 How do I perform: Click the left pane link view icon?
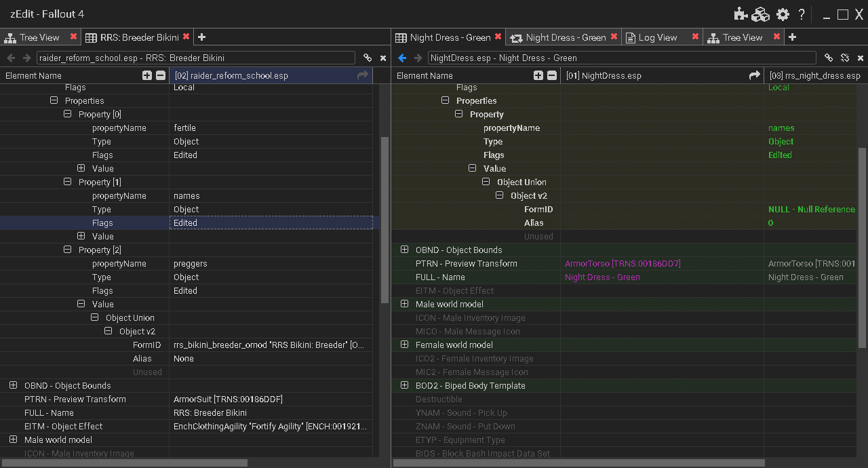click(x=368, y=58)
